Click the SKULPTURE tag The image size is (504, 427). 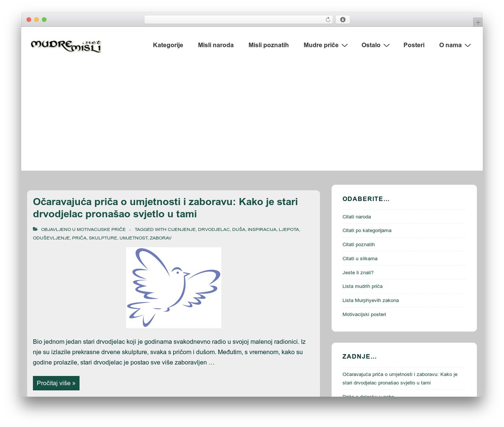point(103,238)
